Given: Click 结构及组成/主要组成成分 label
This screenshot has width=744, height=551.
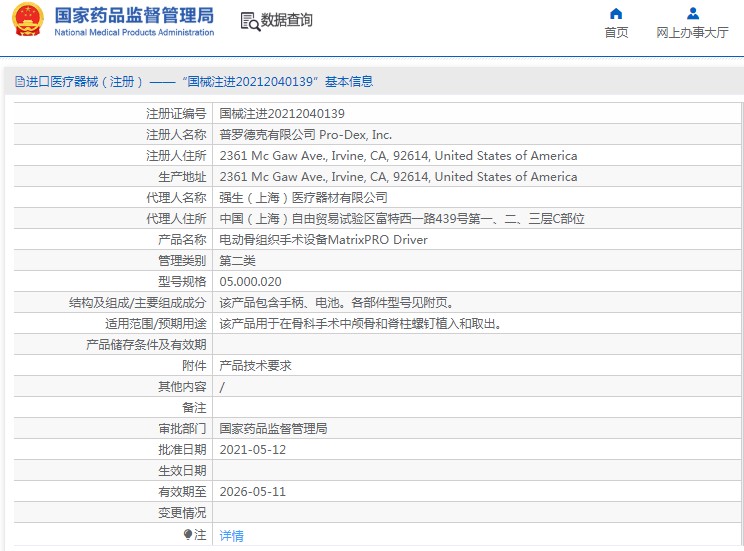Looking at the screenshot, I should click(x=138, y=302).
